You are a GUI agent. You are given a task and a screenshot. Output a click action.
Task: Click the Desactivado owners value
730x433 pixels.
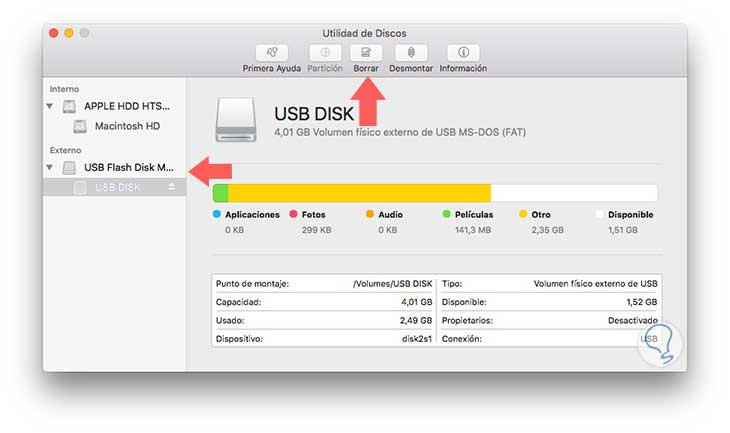tap(633, 321)
